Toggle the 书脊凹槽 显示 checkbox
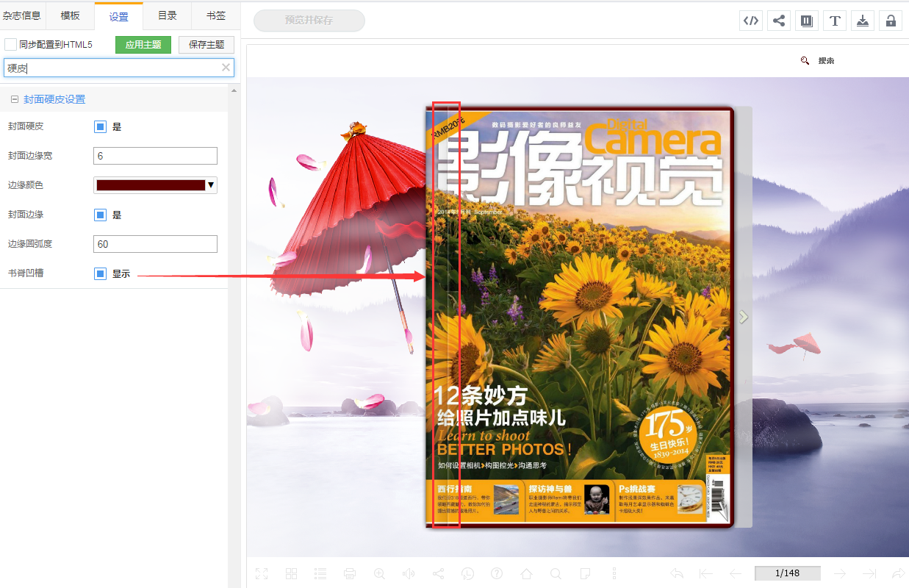 101,273
